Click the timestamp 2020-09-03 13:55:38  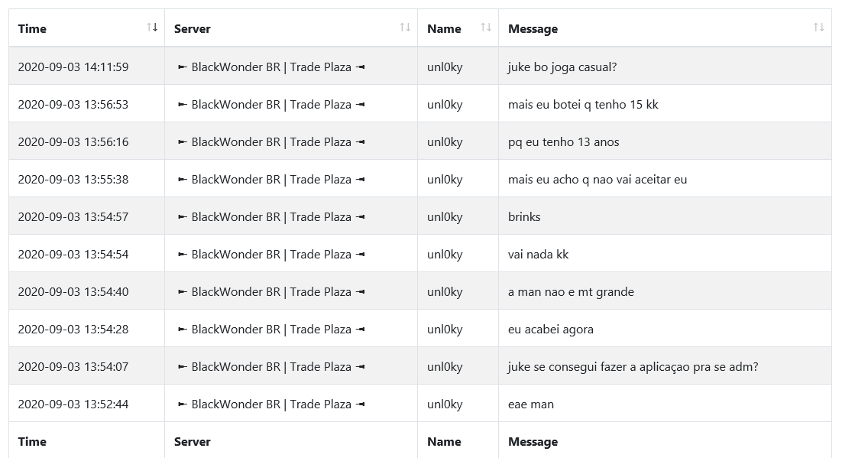tap(73, 180)
